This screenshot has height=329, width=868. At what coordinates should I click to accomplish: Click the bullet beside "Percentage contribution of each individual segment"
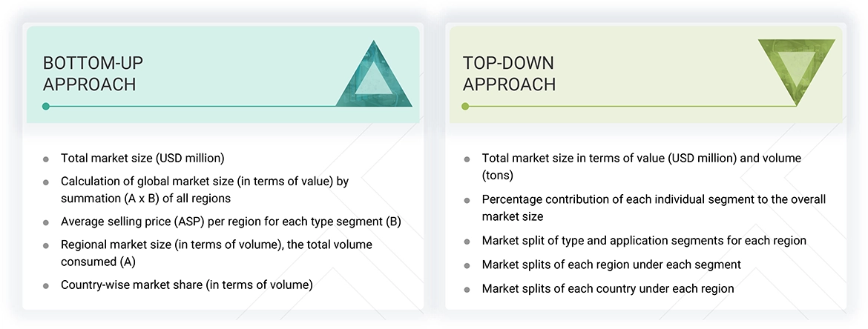(467, 200)
